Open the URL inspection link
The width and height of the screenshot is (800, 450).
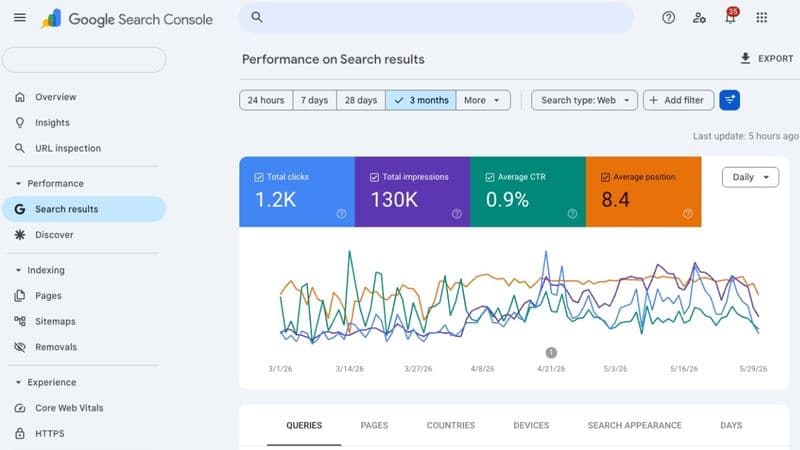(68, 148)
